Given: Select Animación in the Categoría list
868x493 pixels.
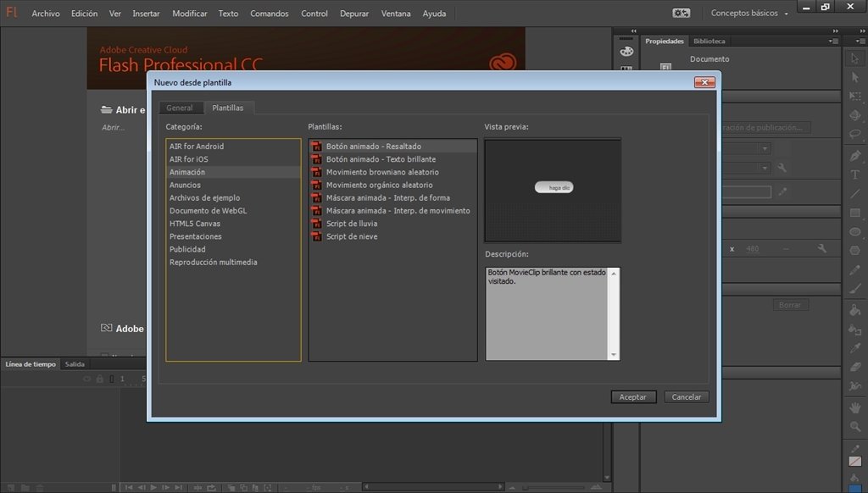Looking at the screenshot, I should pos(187,172).
